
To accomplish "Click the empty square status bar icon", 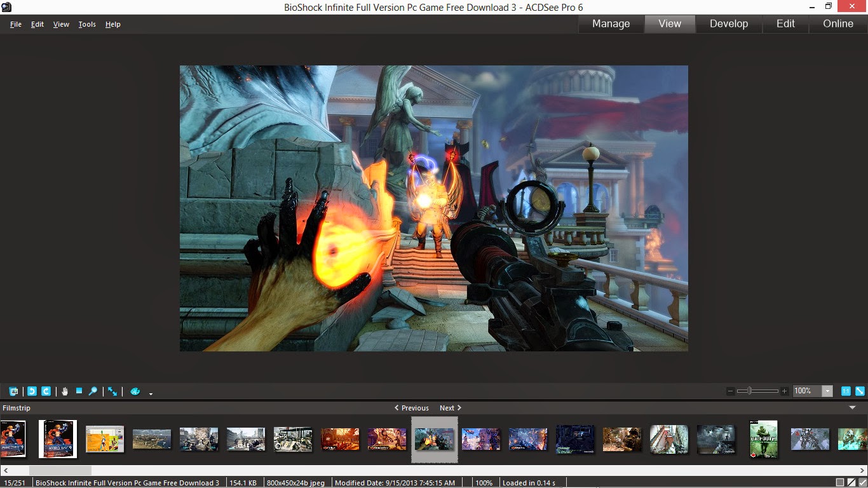I will pyautogui.click(x=840, y=483).
